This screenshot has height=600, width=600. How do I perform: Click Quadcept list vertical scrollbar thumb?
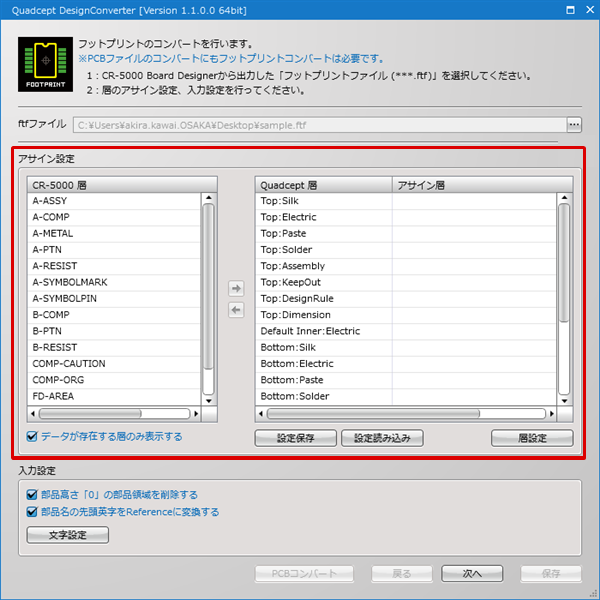[x=564, y=262]
